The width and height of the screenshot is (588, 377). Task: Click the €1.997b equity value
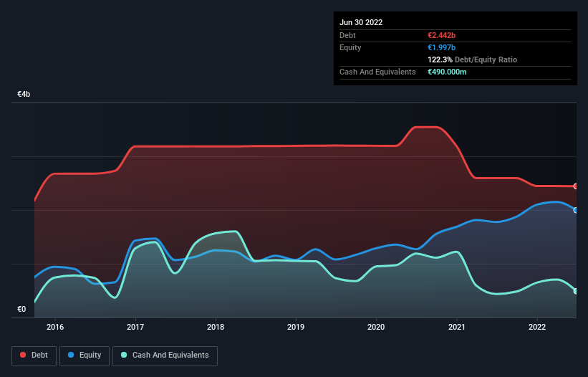441,47
